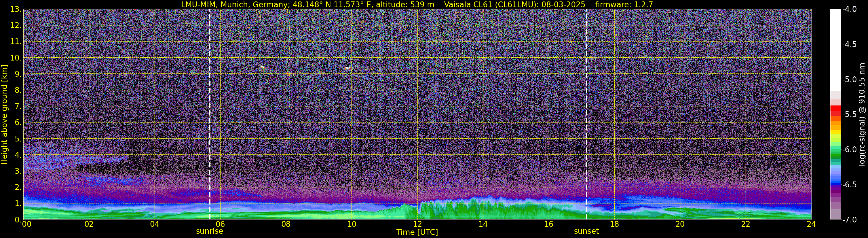The image size is (868, 238).
Task: Click the '12' time axis tick label
Action: click(417, 224)
